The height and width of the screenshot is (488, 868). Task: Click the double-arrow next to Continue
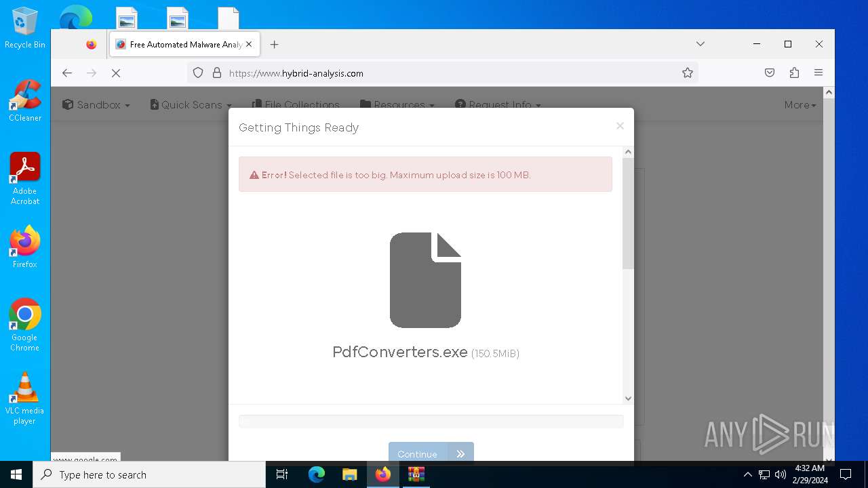461,453
